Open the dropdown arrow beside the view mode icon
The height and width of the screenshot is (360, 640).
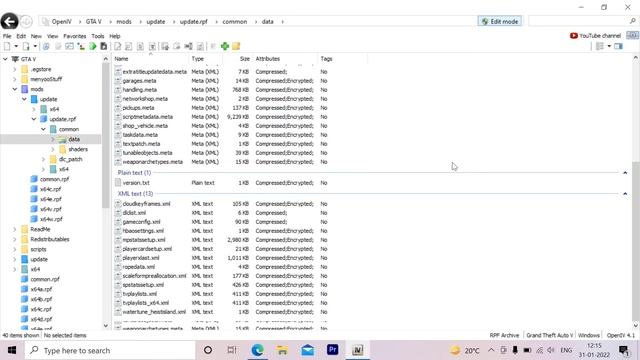[x=609, y=47]
